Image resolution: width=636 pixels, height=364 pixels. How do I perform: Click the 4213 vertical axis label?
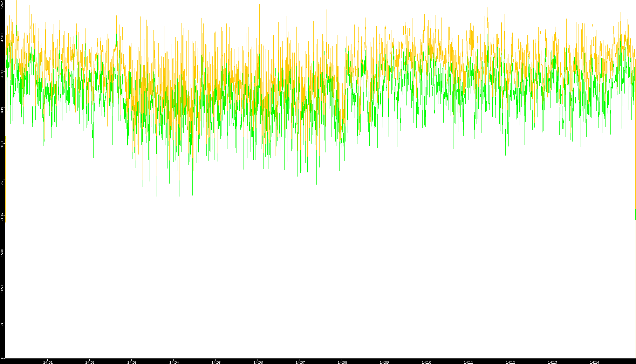(2, 73)
